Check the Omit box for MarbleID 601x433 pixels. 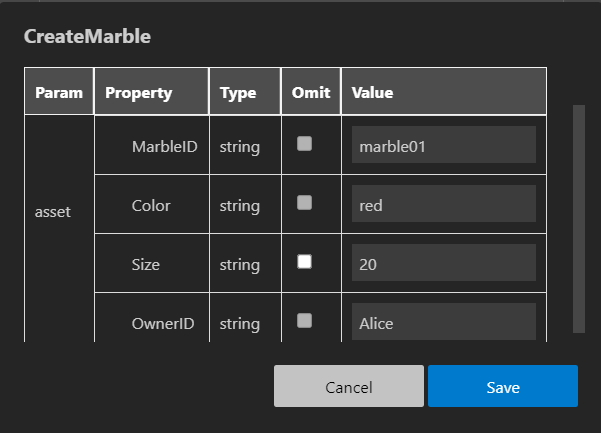pos(305,144)
